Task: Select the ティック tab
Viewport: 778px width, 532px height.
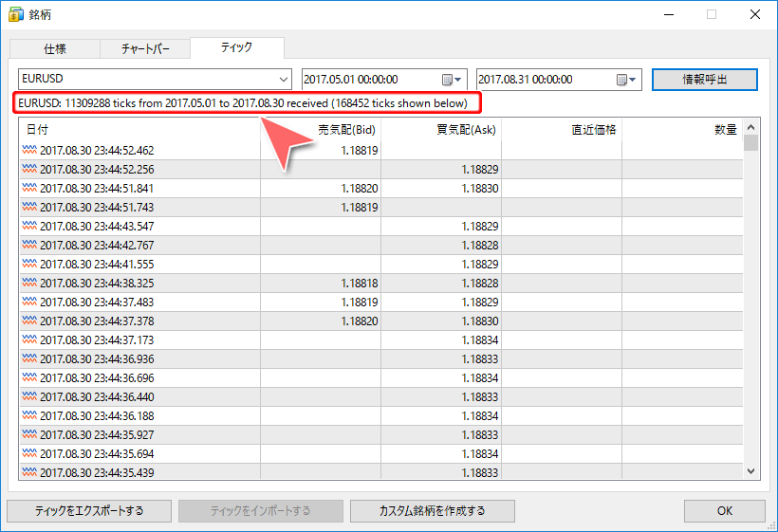Action: tap(236, 48)
